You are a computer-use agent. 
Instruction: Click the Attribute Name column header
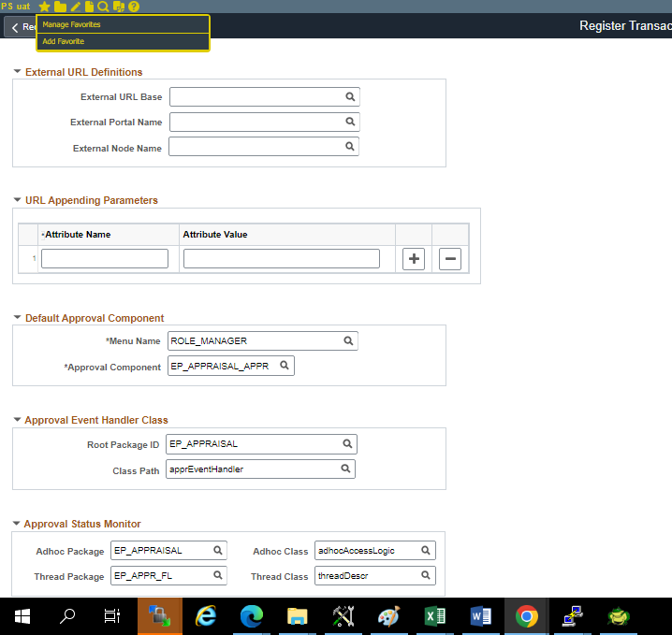(x=78, y=234)
